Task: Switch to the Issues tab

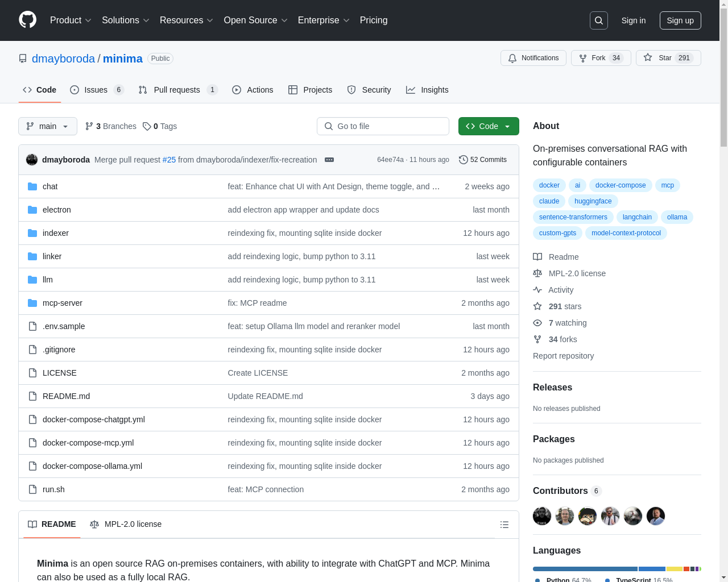Action: [97, 90]
